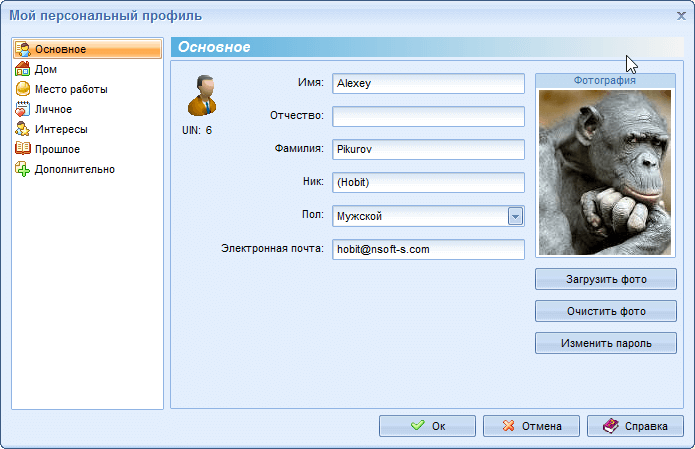
Task: Confirm with the Ок button
Action: click(x=427, y=426)
